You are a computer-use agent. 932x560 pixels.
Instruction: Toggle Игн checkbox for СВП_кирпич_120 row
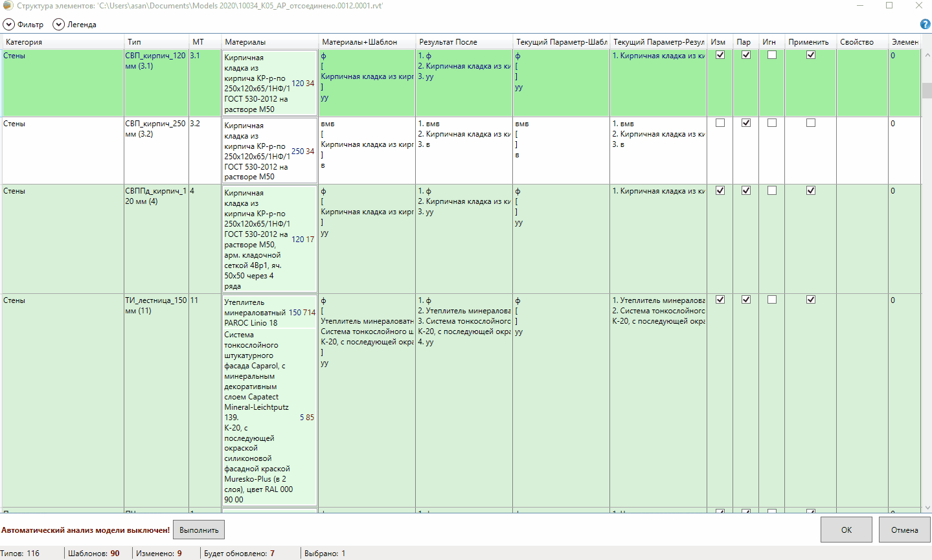772,55
